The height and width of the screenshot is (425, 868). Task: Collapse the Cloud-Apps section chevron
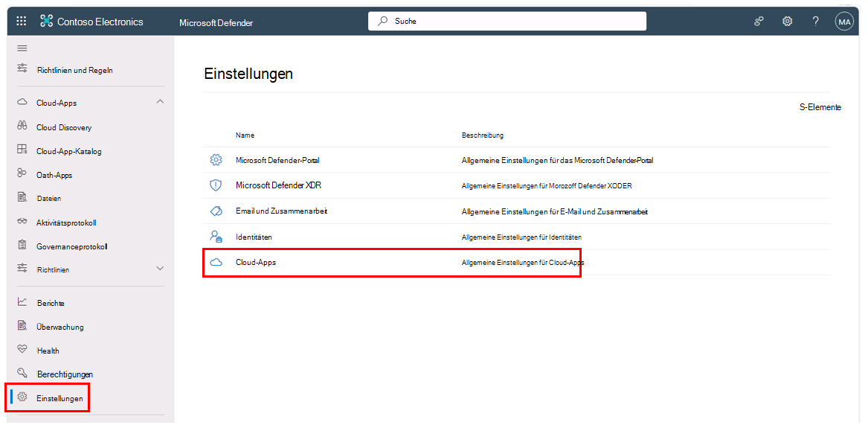160,102
